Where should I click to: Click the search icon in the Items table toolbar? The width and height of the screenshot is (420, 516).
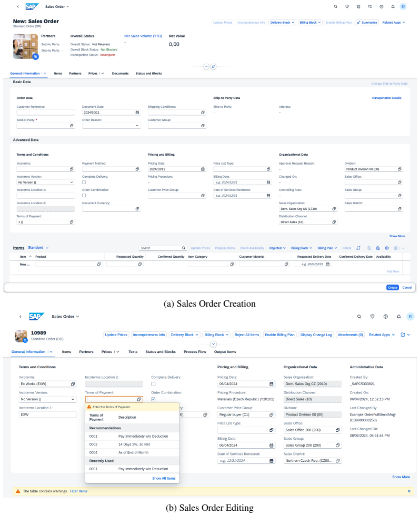184,248
